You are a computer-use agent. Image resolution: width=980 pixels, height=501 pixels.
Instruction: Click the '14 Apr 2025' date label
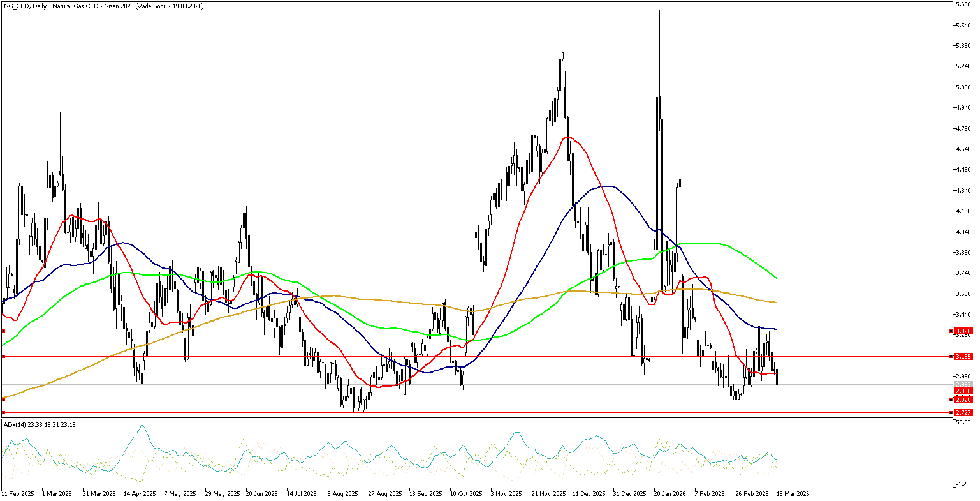point(138,494)
